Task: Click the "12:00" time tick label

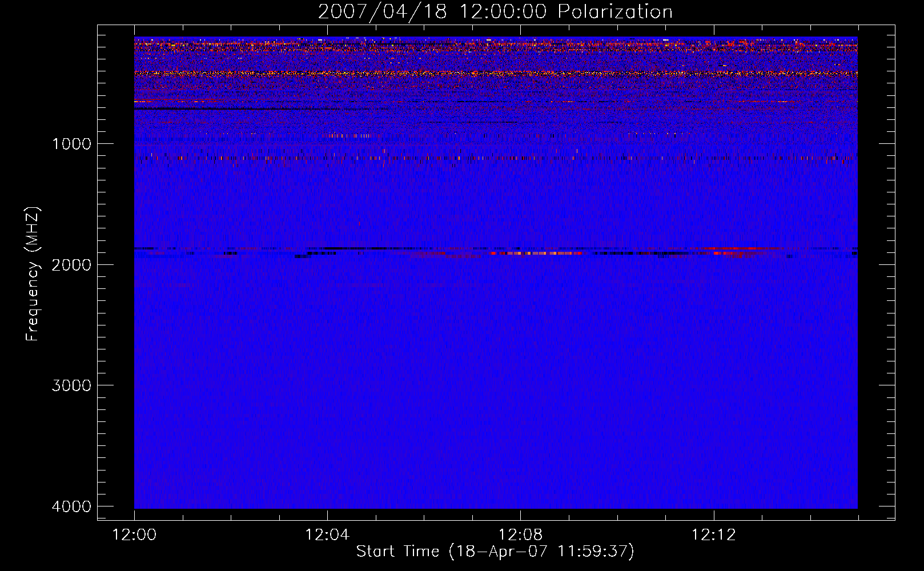Action: [x=134, y=535]
